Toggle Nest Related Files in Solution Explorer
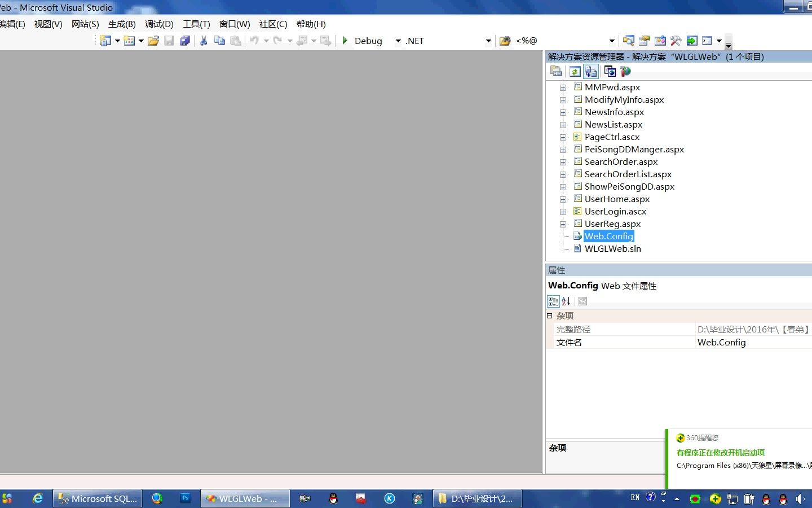The height and width of the screenshot is (508, 812). [x=591, y=71]
